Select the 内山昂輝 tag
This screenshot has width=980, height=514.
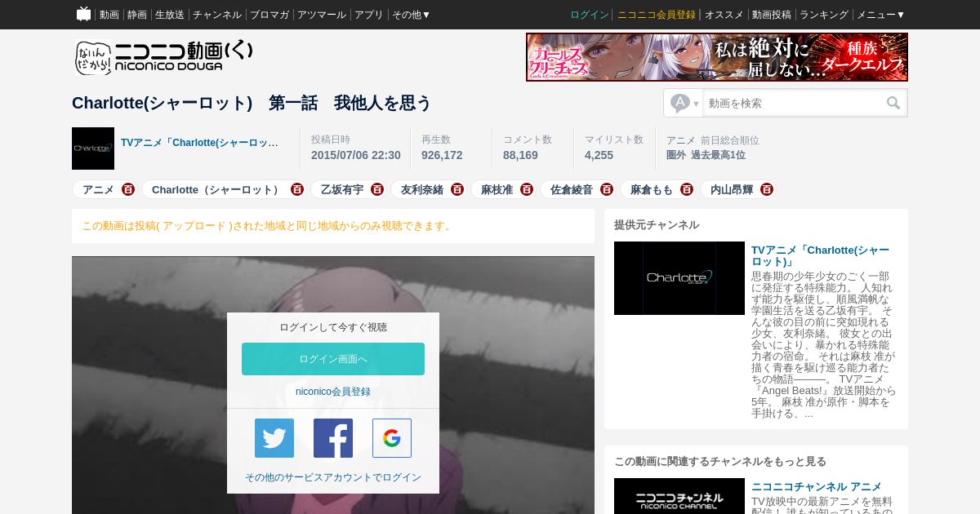click(732, 189)
